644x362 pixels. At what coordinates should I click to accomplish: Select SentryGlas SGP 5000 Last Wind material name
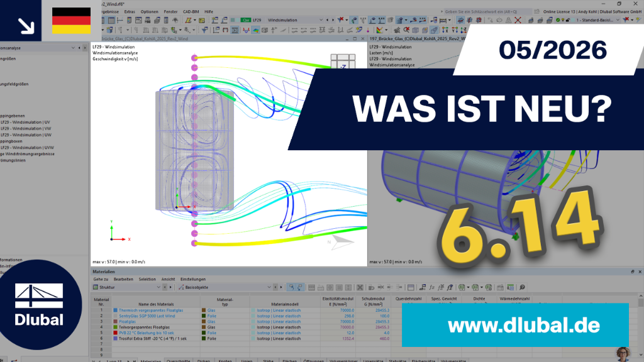click(x=147, y=316)
